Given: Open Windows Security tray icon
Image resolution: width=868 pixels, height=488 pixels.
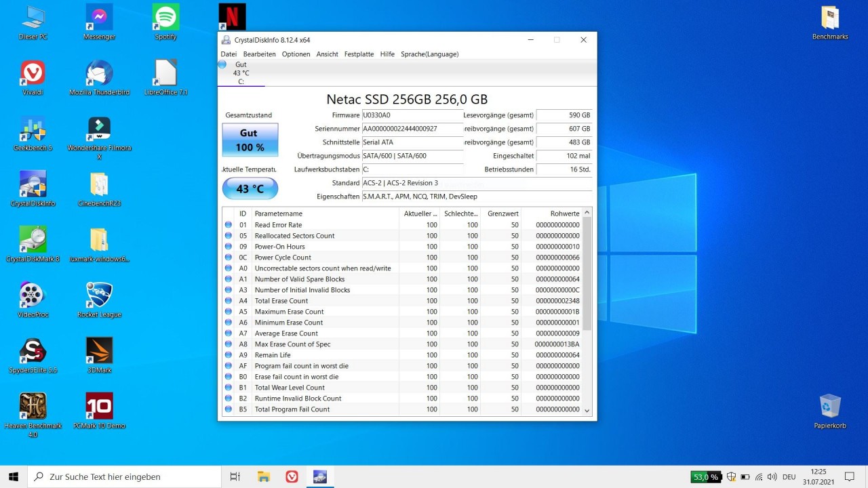Looking at the screenshot, I should tap(731, 477).
